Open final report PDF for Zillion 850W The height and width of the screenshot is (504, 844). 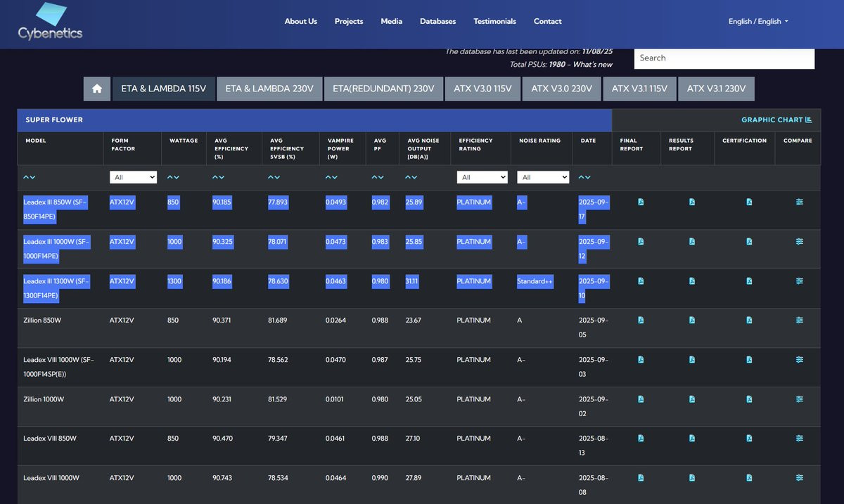click(641, 321)
